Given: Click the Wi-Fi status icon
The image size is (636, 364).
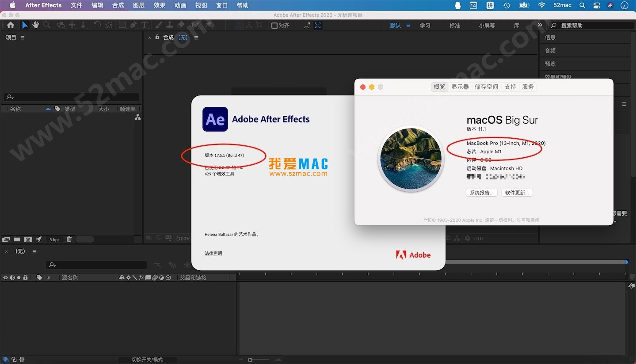Looking at the screenshot, I should tap(542, 5).
